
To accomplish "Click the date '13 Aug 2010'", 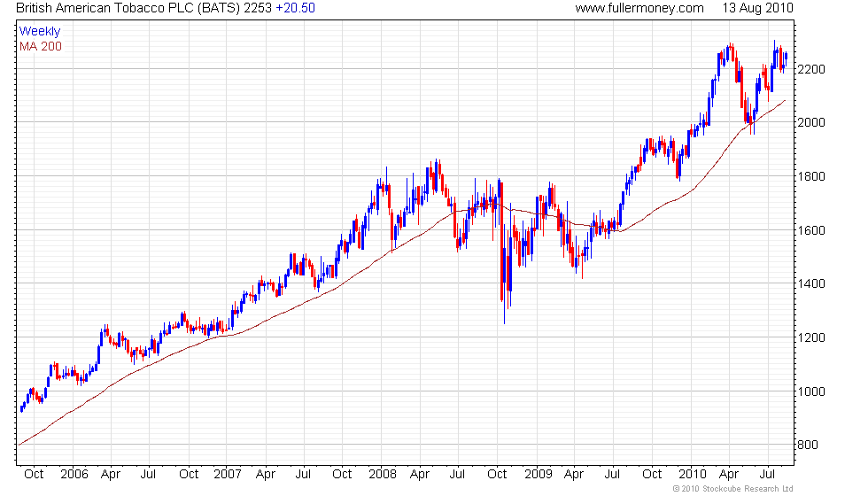I will point(758,8).
